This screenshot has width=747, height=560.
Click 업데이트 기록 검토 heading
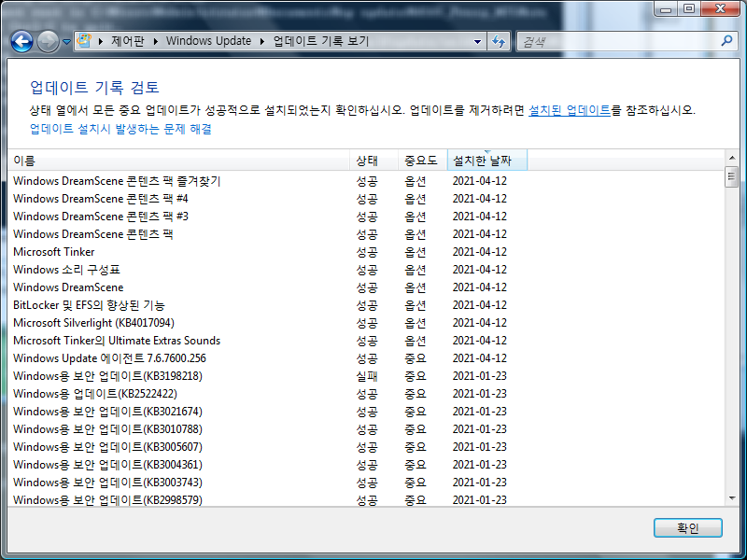click(94, 87)
